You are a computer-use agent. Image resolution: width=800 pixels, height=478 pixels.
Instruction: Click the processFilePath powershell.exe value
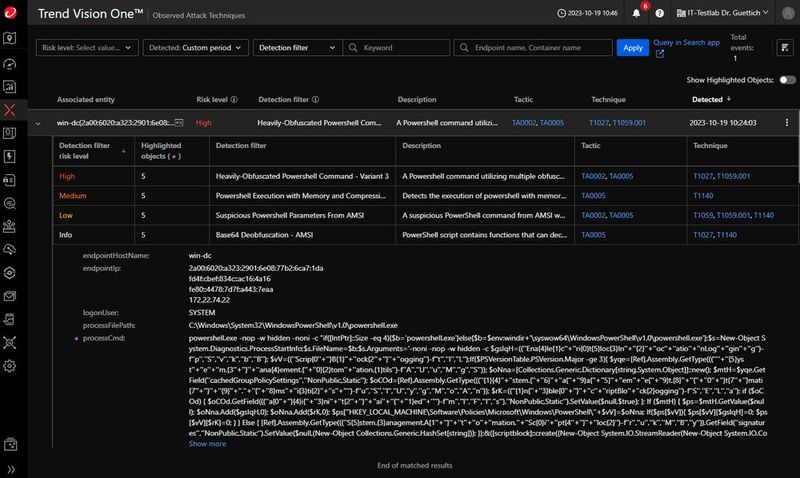coord(293,325)
